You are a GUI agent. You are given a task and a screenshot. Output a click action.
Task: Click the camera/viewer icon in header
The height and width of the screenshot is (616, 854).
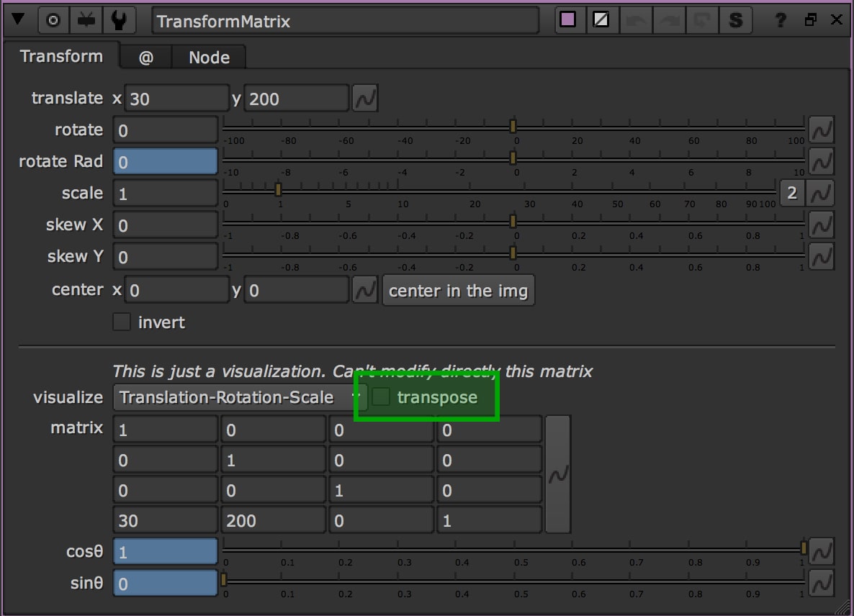tap(86, 21)
